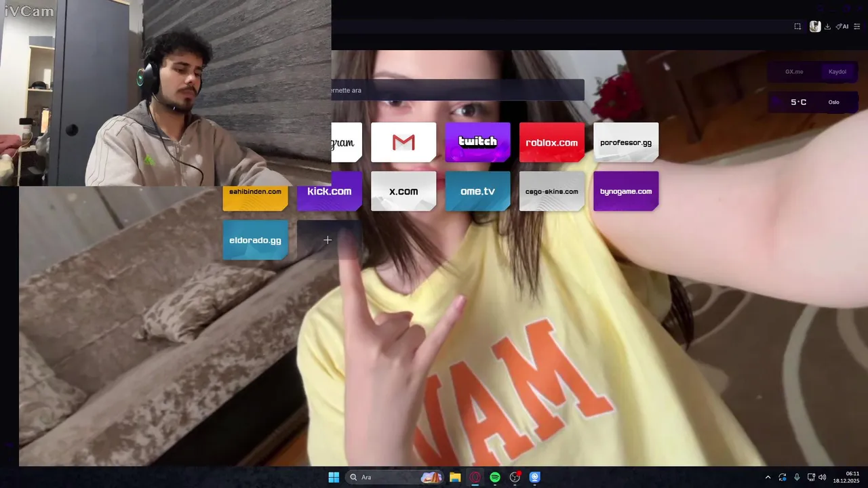
Task: Open the Windows Start menu
Action: pos(334,477)
